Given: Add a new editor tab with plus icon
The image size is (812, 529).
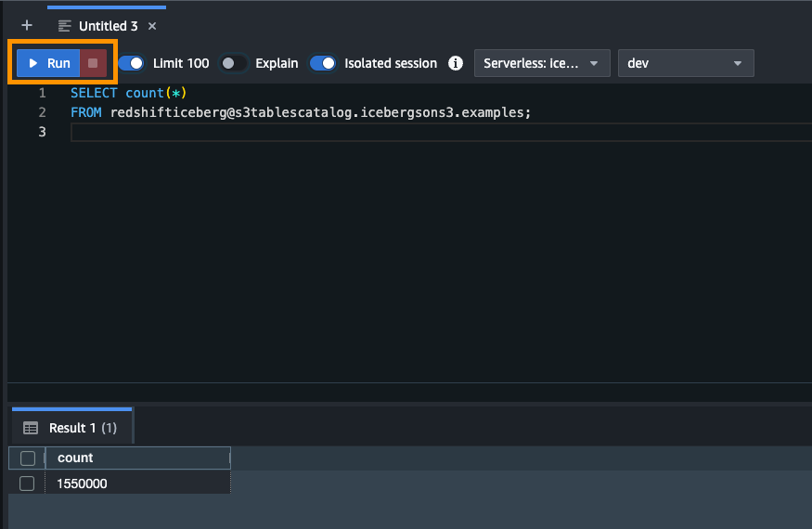Looking at the screenshot, I should click(27, 25).
